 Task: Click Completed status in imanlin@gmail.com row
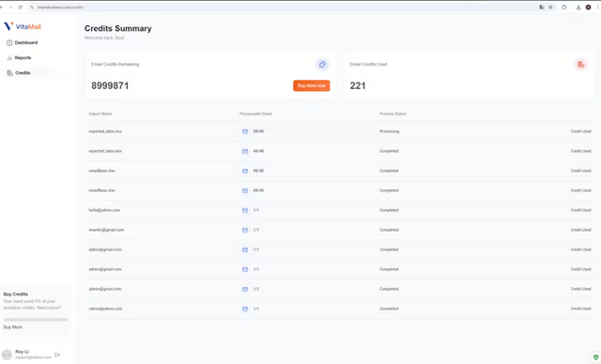pos(389,230)
